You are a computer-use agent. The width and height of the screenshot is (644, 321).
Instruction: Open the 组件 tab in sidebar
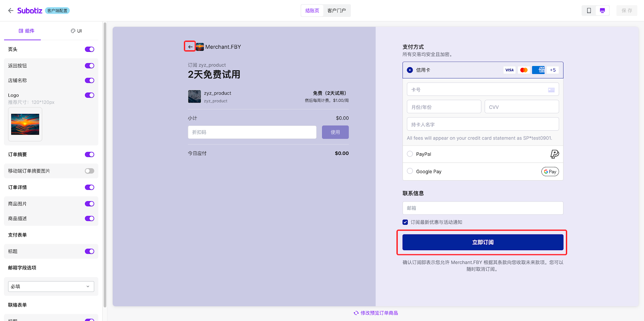27,31
